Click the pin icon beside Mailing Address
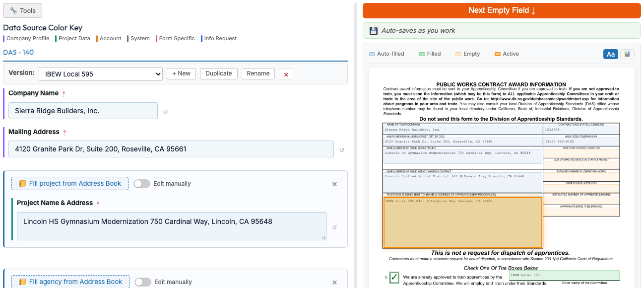644x288 pixels. coord(64,133)
